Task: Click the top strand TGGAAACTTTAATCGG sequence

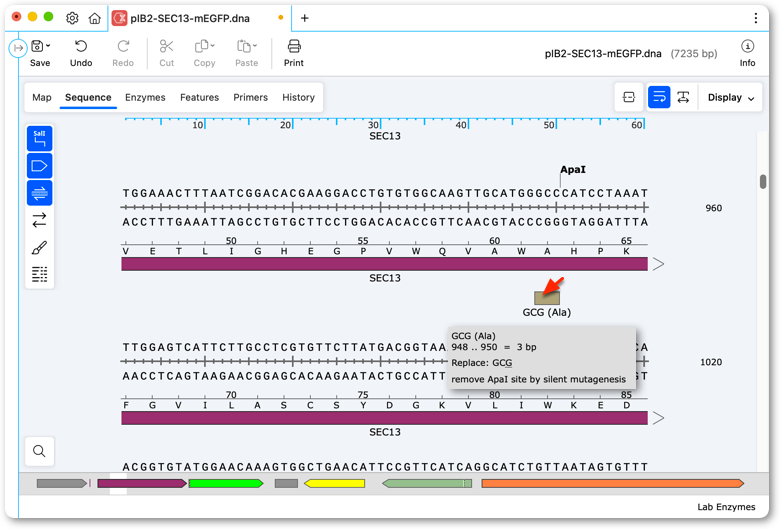Action: (x=385, y=193)
